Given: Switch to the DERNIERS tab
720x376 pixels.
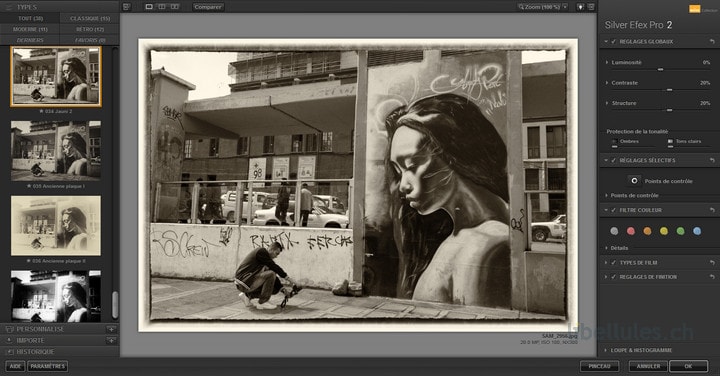Looking at the screenshot, I should [x=30, y=40].
